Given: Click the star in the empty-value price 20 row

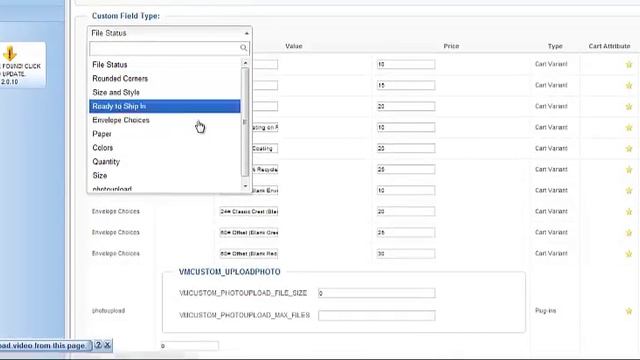Looking at the screenshot, I should tap(629, 107).
